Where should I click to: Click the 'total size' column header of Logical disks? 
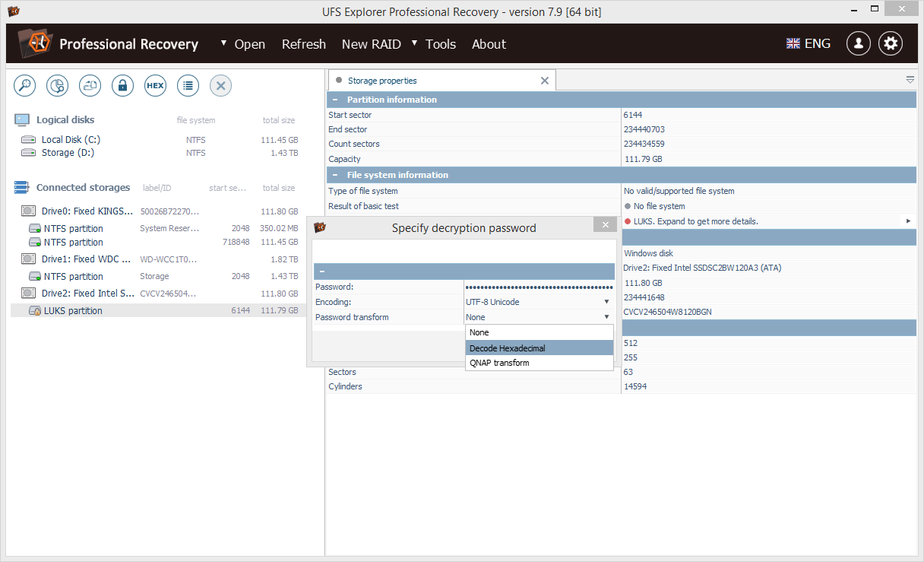(x=279, y=120)
